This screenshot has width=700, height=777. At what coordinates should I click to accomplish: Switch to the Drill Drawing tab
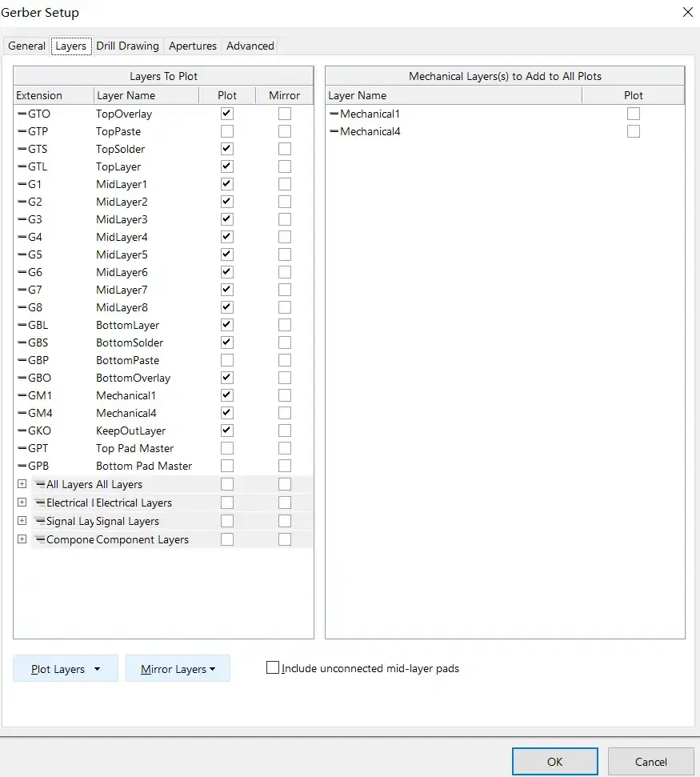[128, 46]
